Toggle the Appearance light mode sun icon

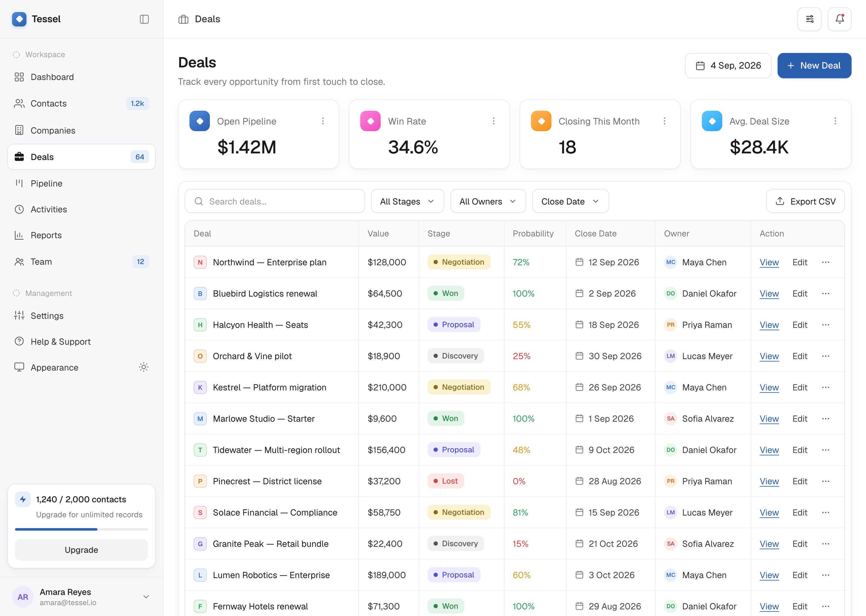point(143,367)
